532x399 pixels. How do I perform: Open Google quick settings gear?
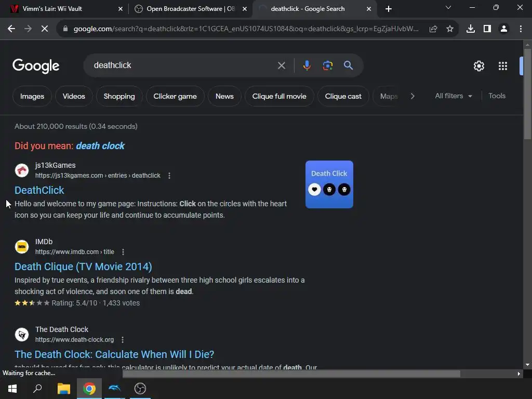tap(478, 66)
